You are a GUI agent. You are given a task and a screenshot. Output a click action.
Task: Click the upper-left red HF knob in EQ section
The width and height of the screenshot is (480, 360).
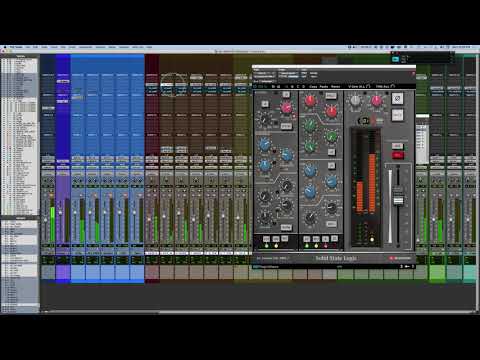point(310,100)
